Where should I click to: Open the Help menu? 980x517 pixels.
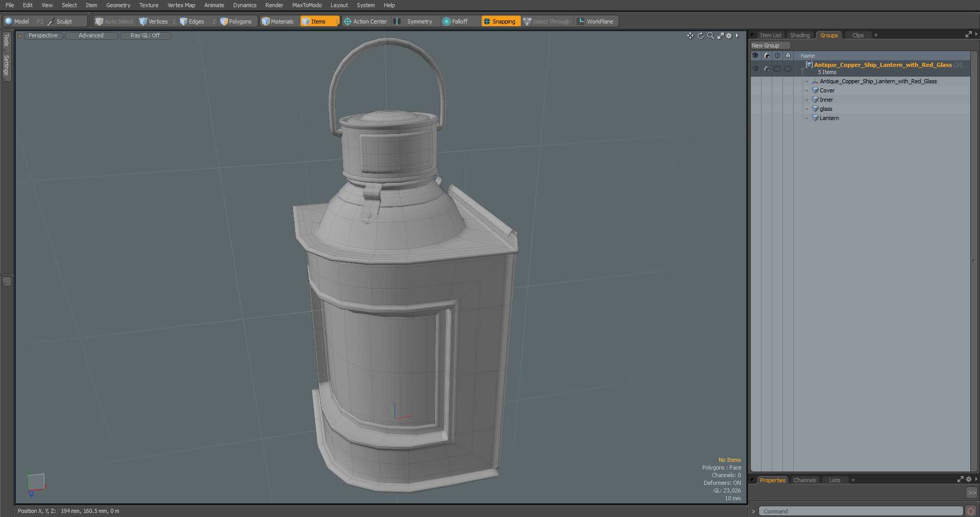click(389, 5)
